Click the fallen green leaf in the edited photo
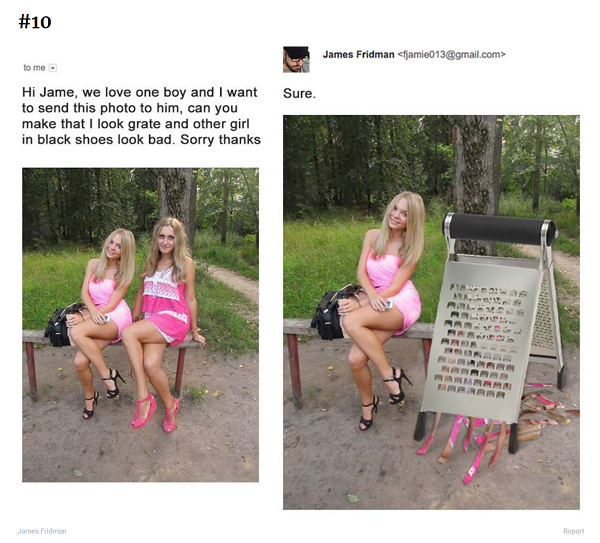Image resolution: width=600 pixels, height=543 pixels. [x=352, y=497]
